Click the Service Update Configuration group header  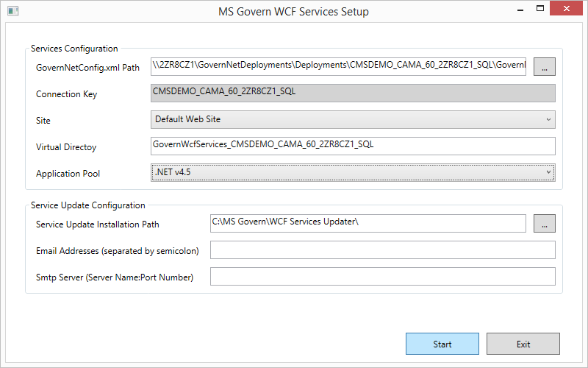click(87, 205)
